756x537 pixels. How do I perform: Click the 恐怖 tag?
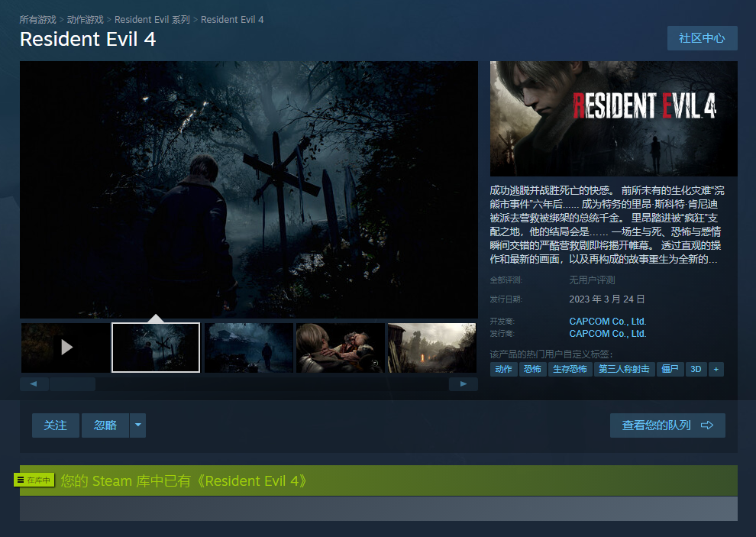(533, 369)
